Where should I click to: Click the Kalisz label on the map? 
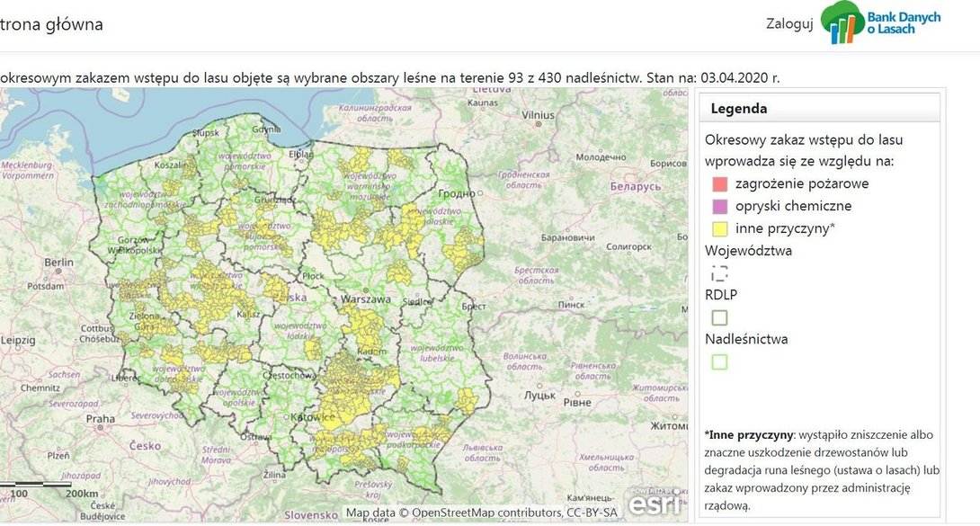pos(248,314)
